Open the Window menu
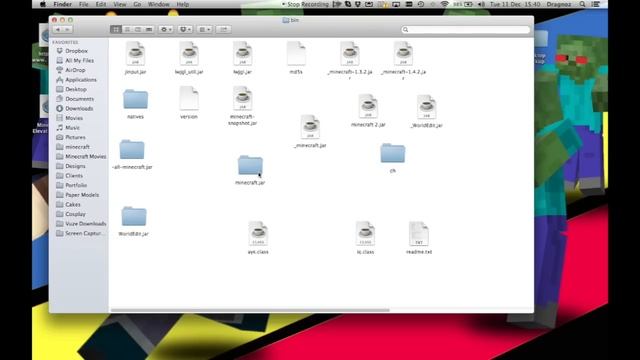 (158, 4)
